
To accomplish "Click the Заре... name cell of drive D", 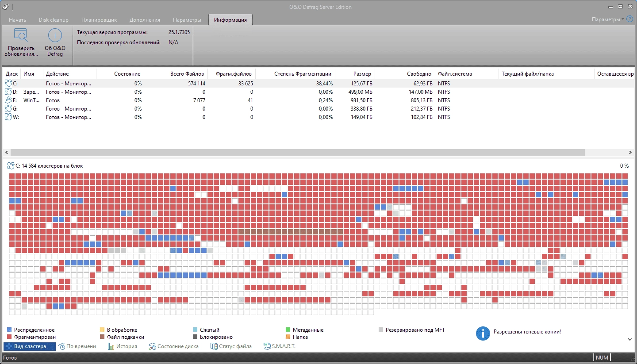I will (x=31, y=92).
